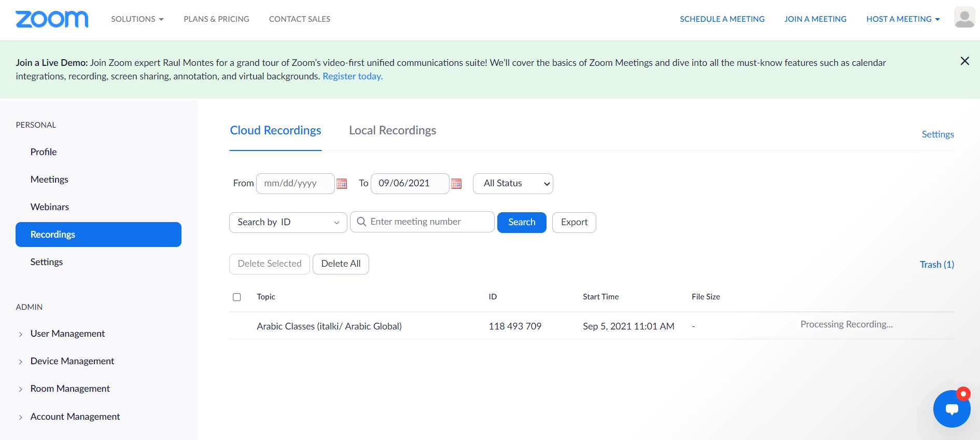Click meeting ID 118 493 709
This screenshot has width=980, height=440.
click(515, 326)
